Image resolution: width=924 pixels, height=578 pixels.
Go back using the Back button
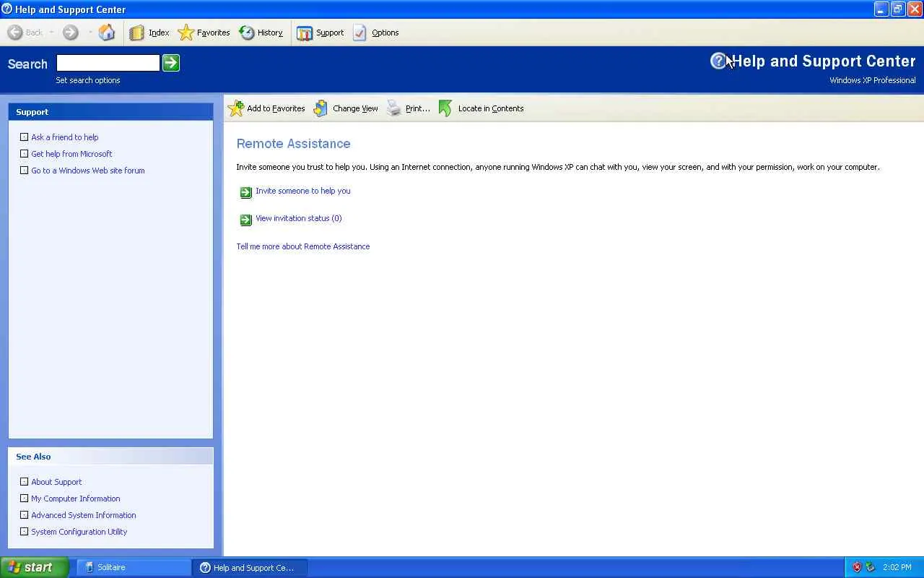[25, 33]
